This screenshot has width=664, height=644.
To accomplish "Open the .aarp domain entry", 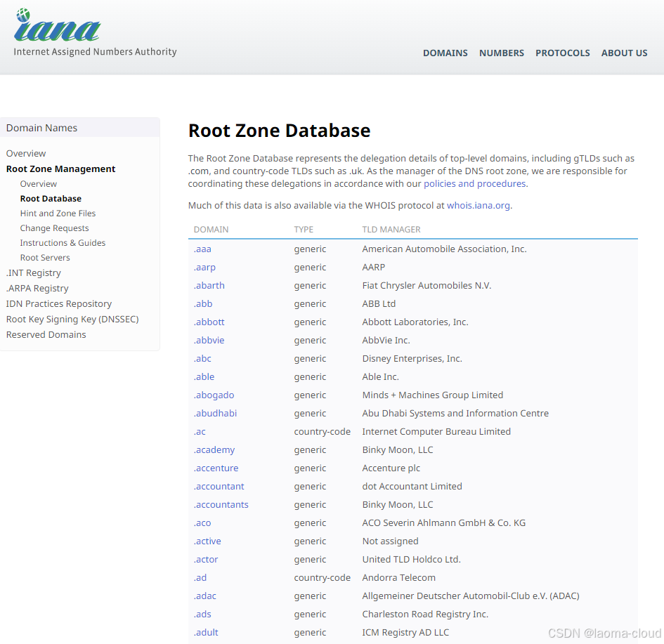I will pos(204,268).
